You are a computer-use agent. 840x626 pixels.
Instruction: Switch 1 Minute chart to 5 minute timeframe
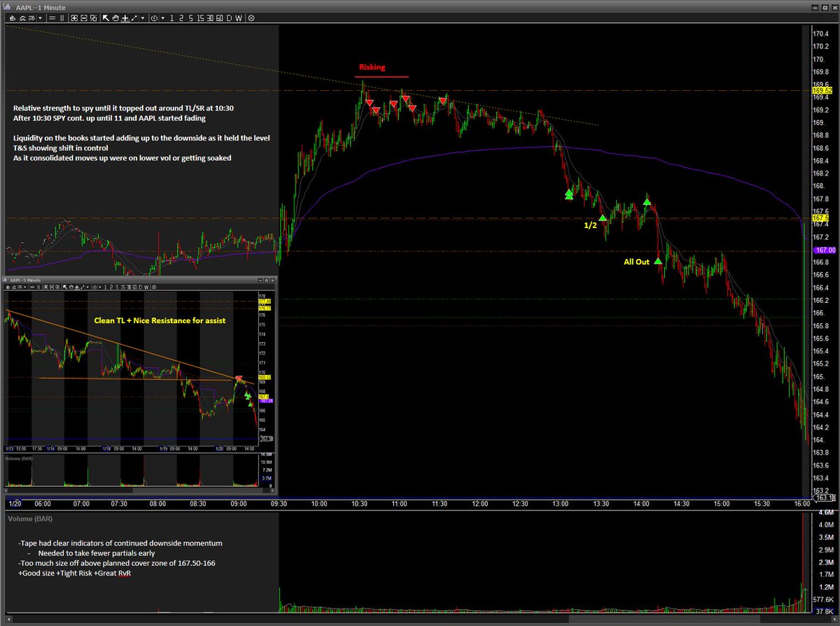click(x=191, y=18)
